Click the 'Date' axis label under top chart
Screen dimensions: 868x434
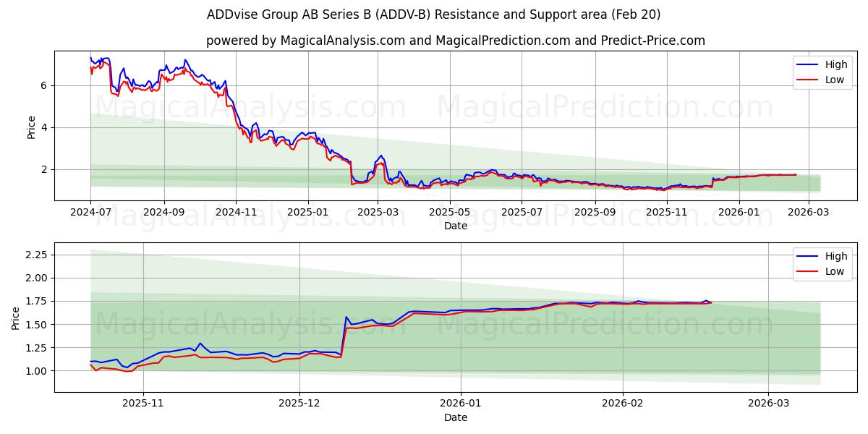point(456,226)
